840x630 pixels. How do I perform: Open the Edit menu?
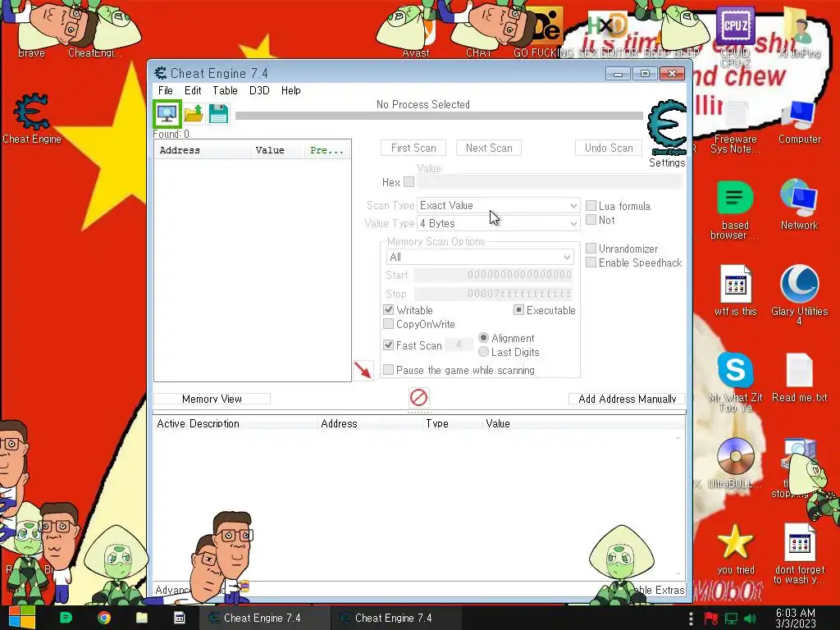(193, 90)
